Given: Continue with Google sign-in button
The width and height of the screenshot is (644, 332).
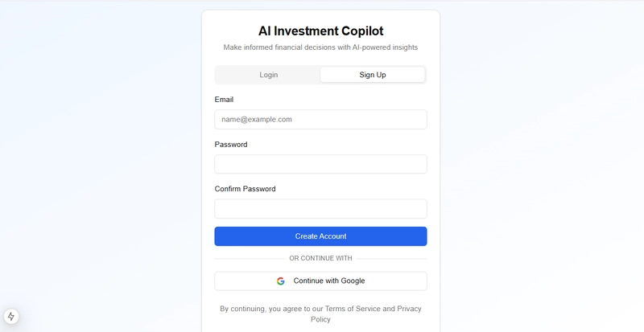Looking at the screenshot, I should 320,281.
